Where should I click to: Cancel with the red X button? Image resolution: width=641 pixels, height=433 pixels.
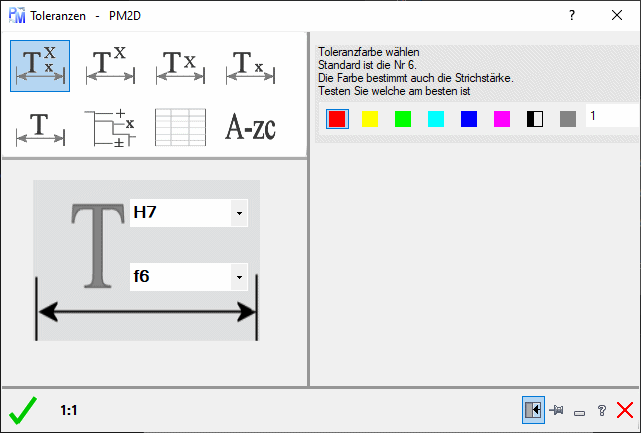click(625, 410)
